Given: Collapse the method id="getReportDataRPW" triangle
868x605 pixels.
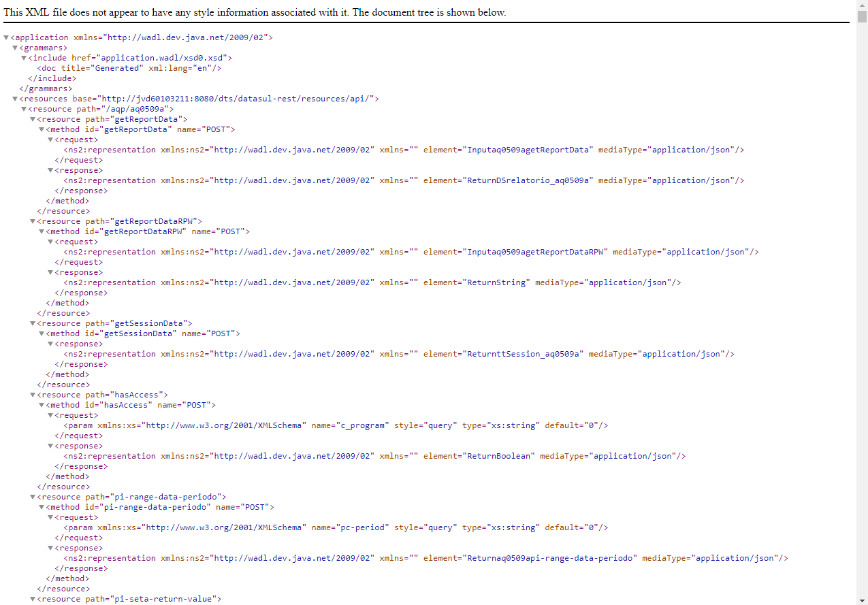Looking at the screenshot, I should [42, 232].
